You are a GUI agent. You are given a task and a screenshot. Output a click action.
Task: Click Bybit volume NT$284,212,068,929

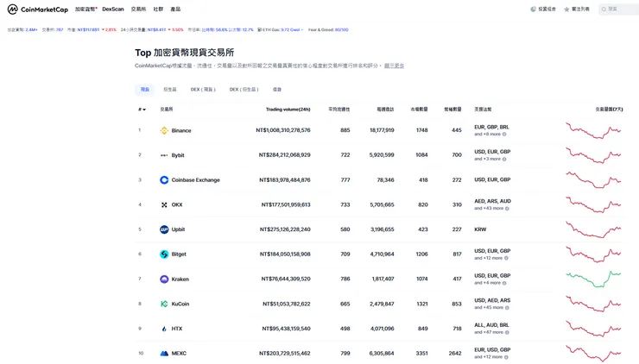[284, 155]
